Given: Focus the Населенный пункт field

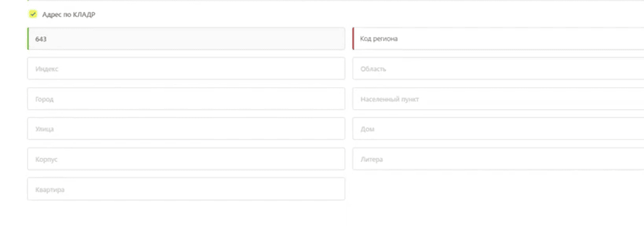Looking at the screenshot, I should point(498,99).
